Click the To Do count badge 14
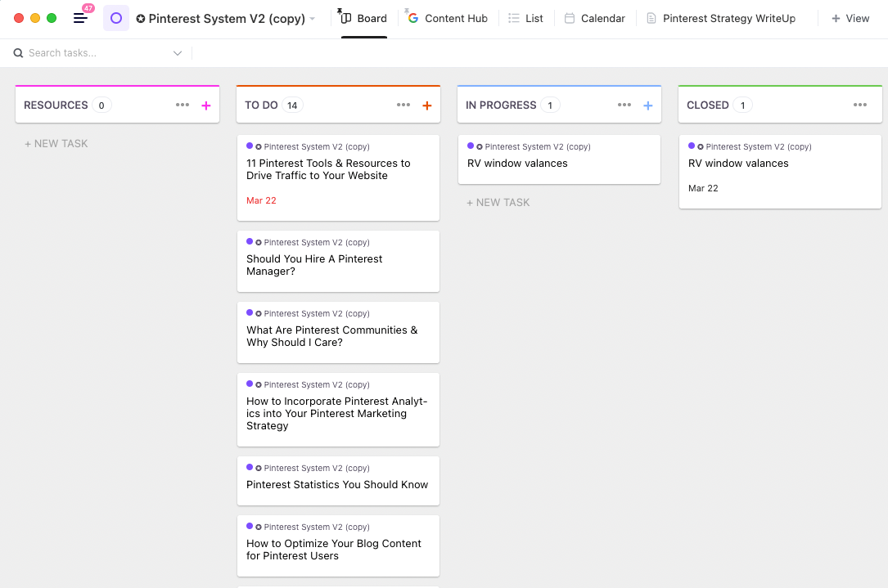The image size is (888, 588). 292,105
